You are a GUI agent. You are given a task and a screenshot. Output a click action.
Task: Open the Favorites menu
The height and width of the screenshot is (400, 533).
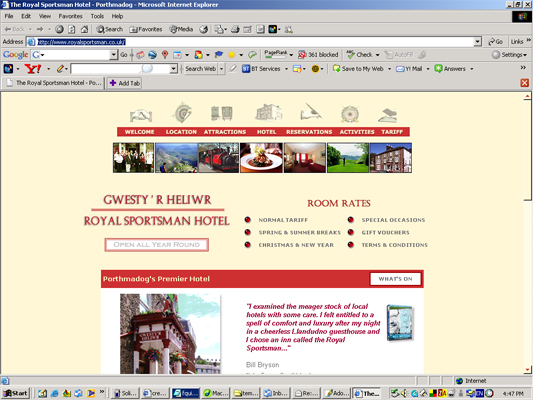(x=70, y=16)
